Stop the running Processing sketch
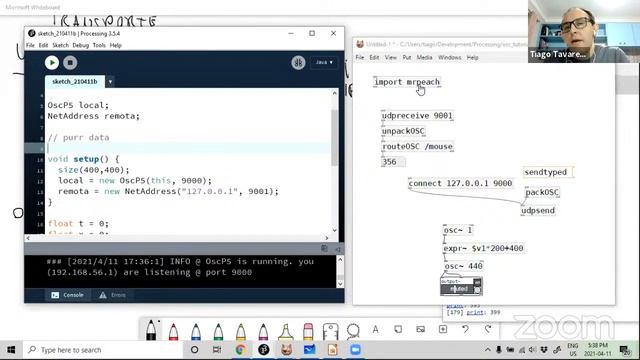Viewport: 640px width, 360px height. pos(70,62)
